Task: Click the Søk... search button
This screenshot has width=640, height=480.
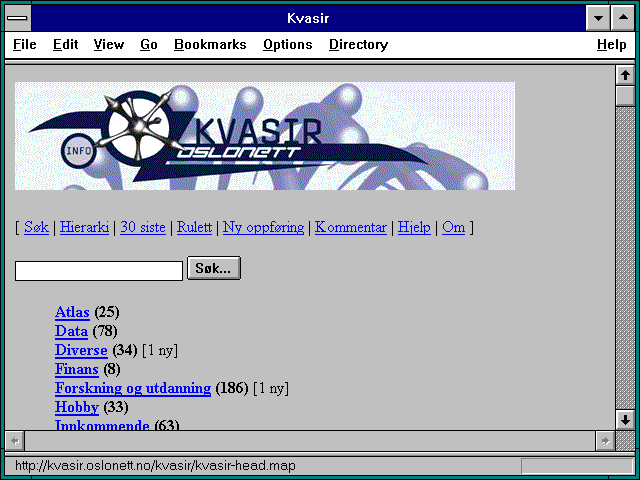Action: 214,268
